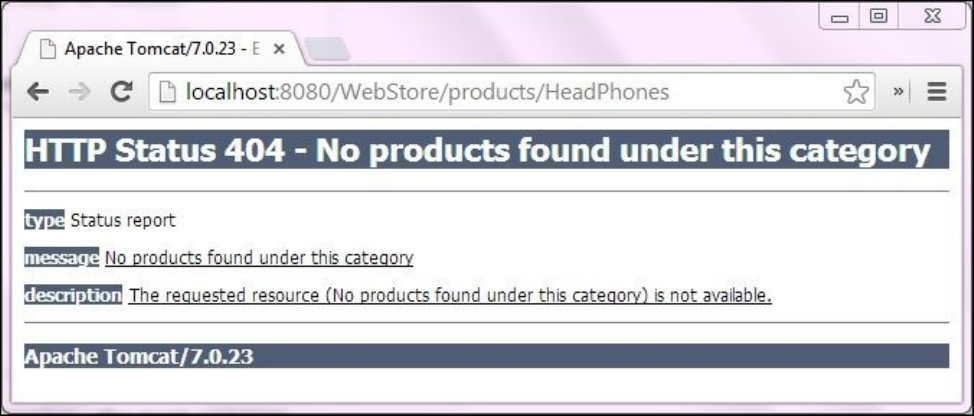Screen dimensions: 974x416
Task: Click the 'requested resource' description text
Action: coord(450,296)
